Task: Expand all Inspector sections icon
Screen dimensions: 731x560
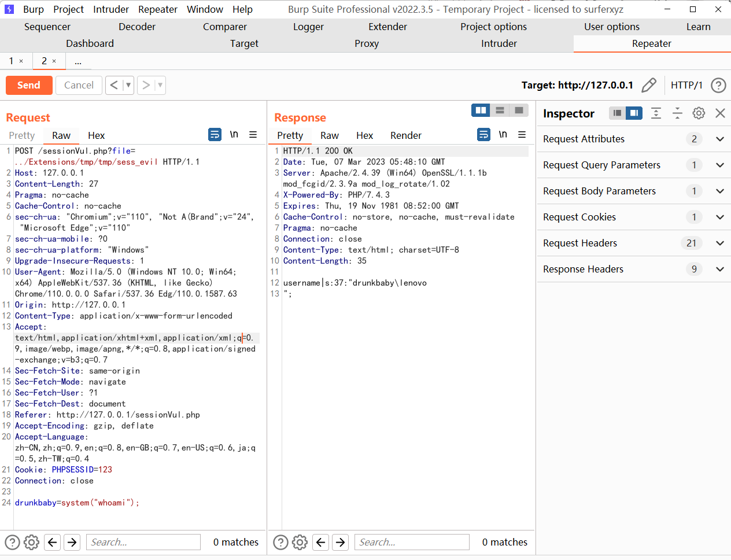Action: point(656,113)
